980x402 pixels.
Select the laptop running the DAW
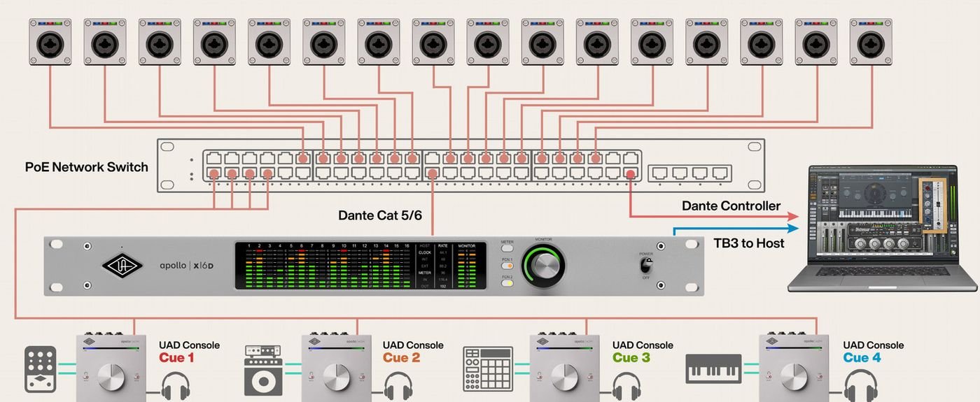(x=882, y=228)
